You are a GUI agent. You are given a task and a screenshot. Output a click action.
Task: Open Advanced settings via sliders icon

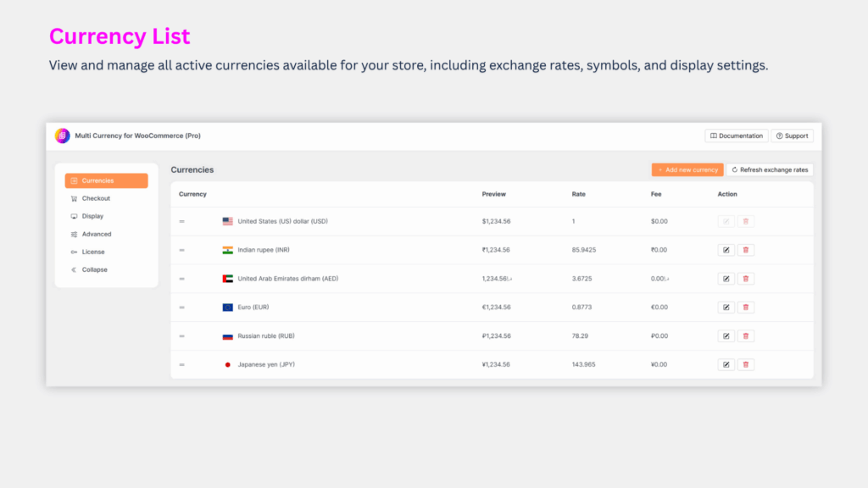point(76,234)
